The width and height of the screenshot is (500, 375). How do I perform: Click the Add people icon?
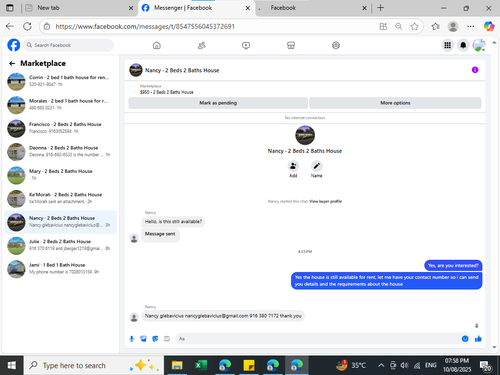(x=293, y=166)
